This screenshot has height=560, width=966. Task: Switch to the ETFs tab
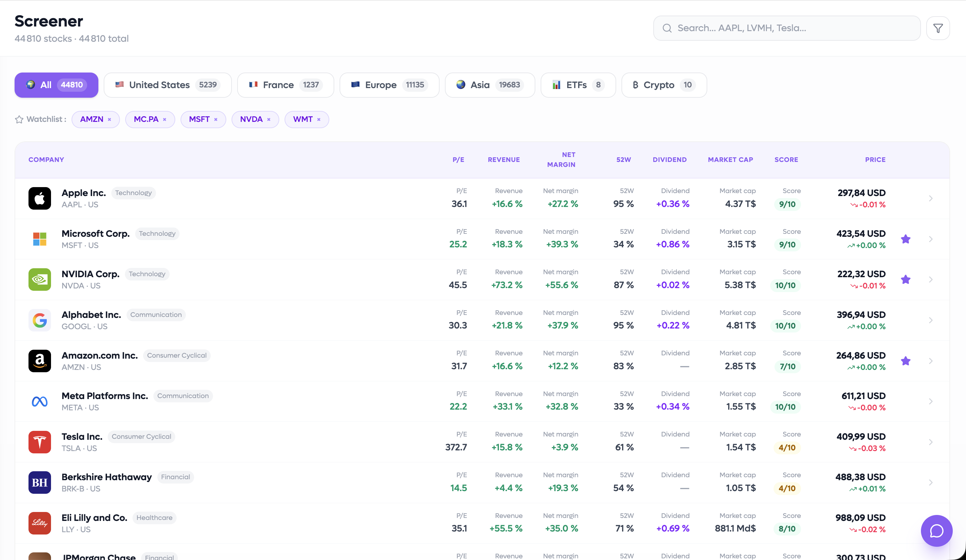(578, 85)
